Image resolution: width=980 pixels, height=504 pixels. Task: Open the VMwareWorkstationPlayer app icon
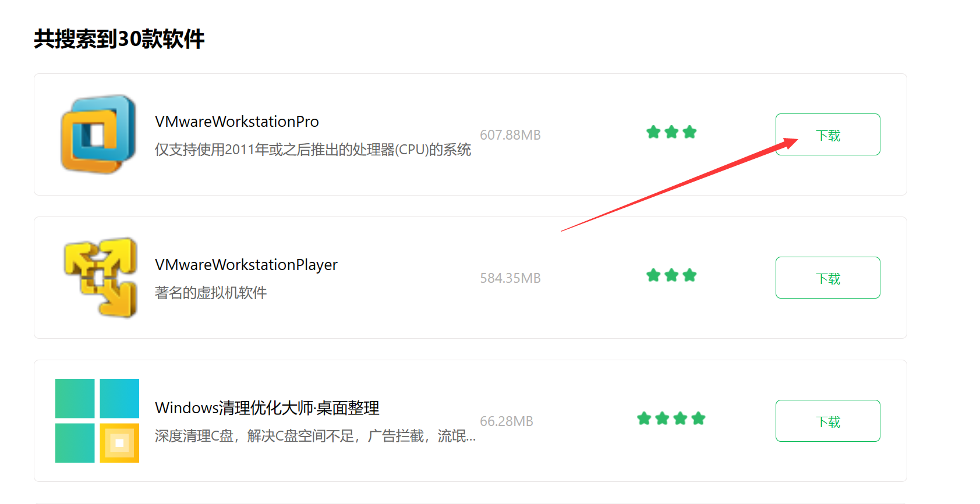(100, 278)
